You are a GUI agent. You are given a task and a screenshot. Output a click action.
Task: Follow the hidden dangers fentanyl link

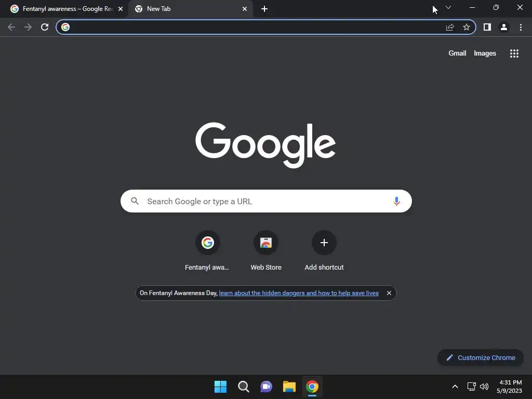pyautogui.click(x=299, y=293)
